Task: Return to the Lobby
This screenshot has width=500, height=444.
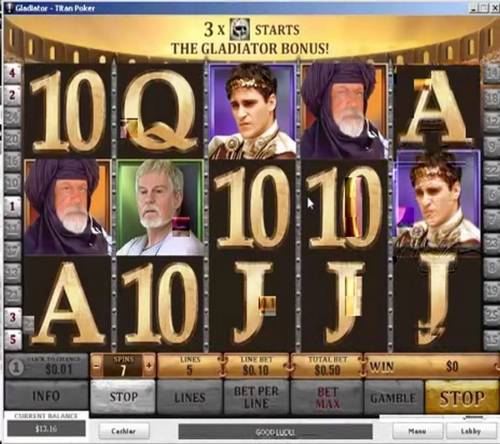Action: [471, 431]
